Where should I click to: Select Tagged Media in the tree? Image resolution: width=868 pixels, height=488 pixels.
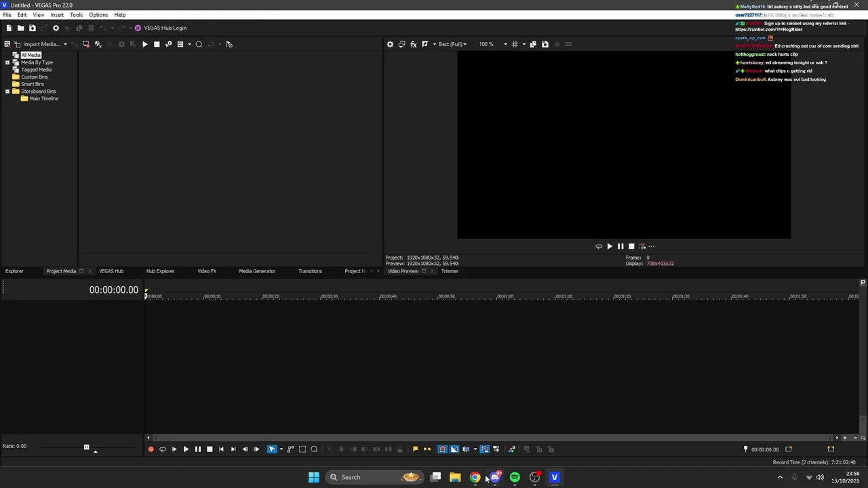coord(36,70)
